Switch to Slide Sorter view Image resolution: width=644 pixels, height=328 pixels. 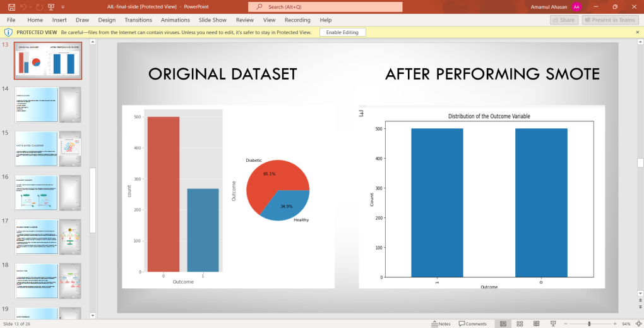pos(519,324)
